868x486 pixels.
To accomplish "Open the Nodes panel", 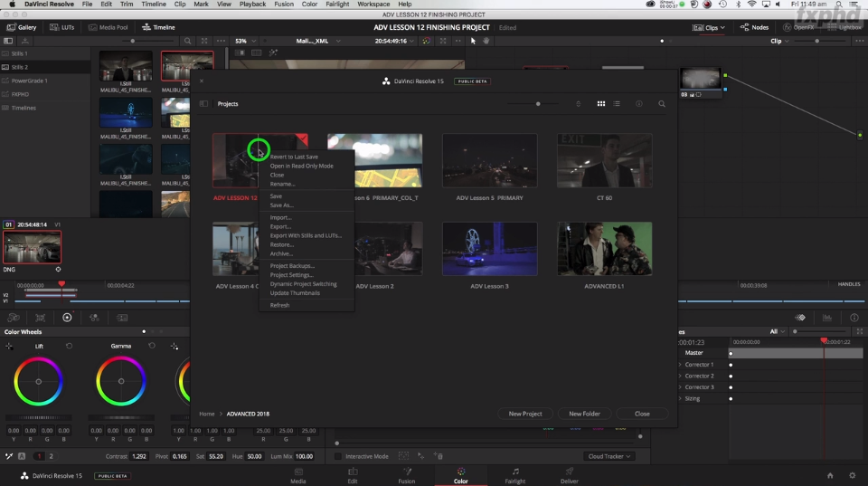I will [754, 27].
